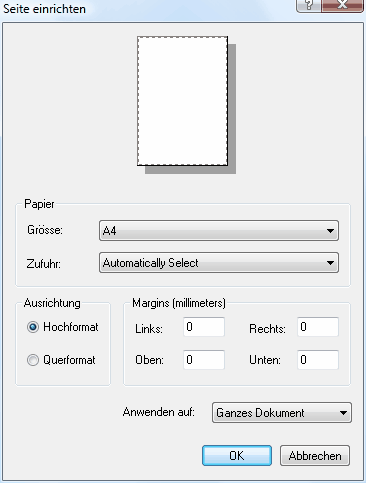366x483 pixels.
Task: Click the Querformat label text
Action: 69,360
